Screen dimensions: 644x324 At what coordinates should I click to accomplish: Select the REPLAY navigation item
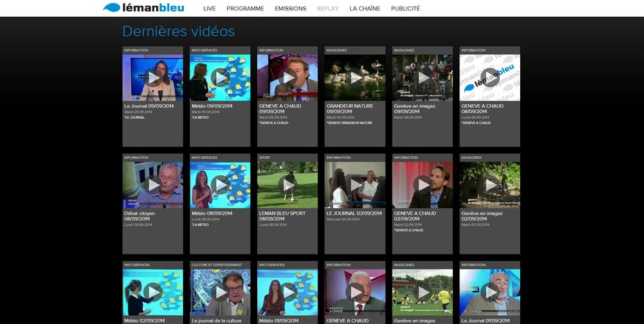click(327, 9)
